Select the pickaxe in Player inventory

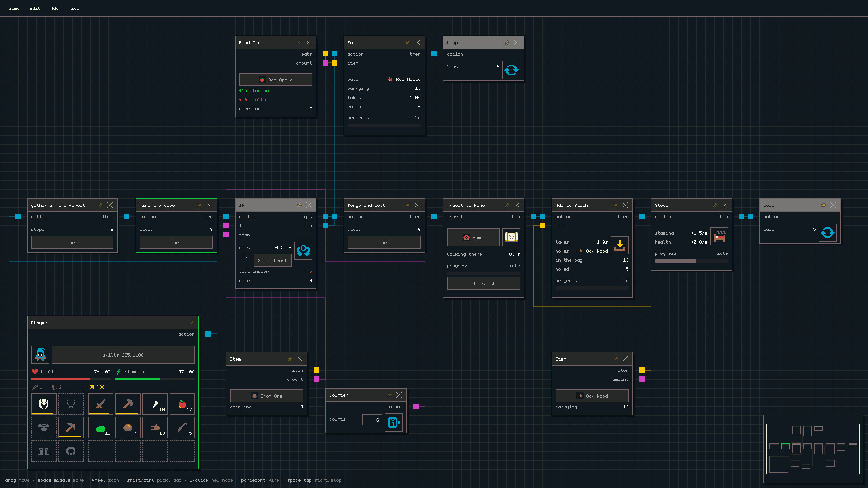click(x=71, y=427)
